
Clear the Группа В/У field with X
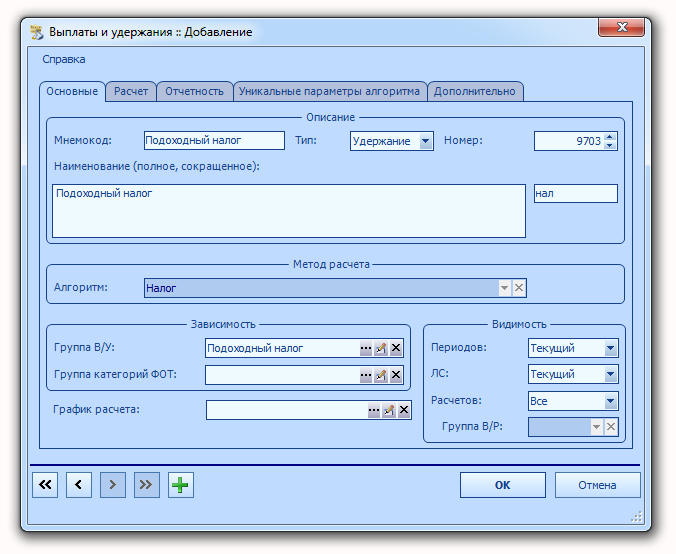pos(396,348)
